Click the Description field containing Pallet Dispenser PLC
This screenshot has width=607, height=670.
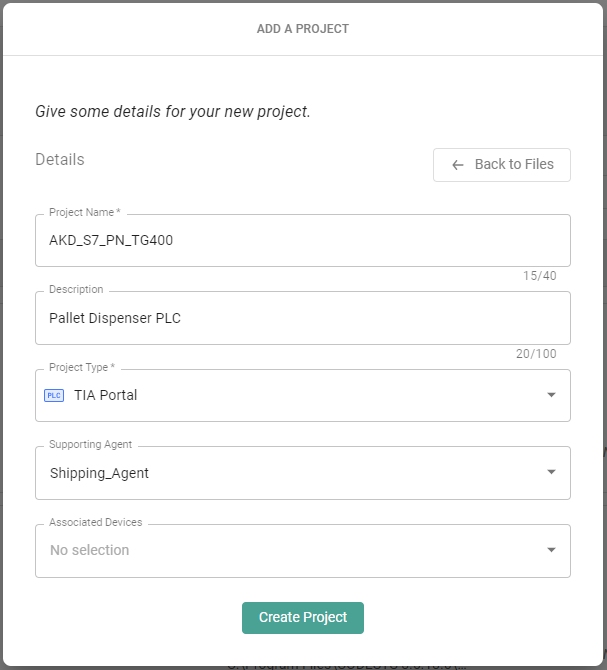click(x=300, y=318)
